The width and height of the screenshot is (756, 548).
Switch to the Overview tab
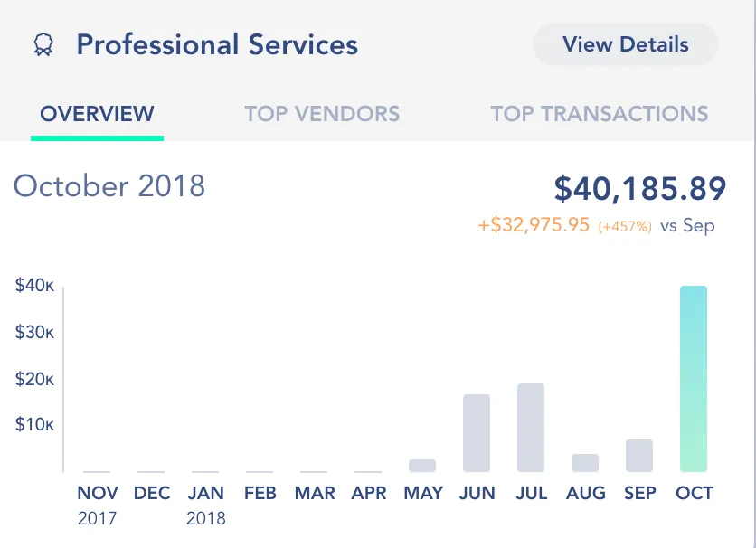click(98, 114)
